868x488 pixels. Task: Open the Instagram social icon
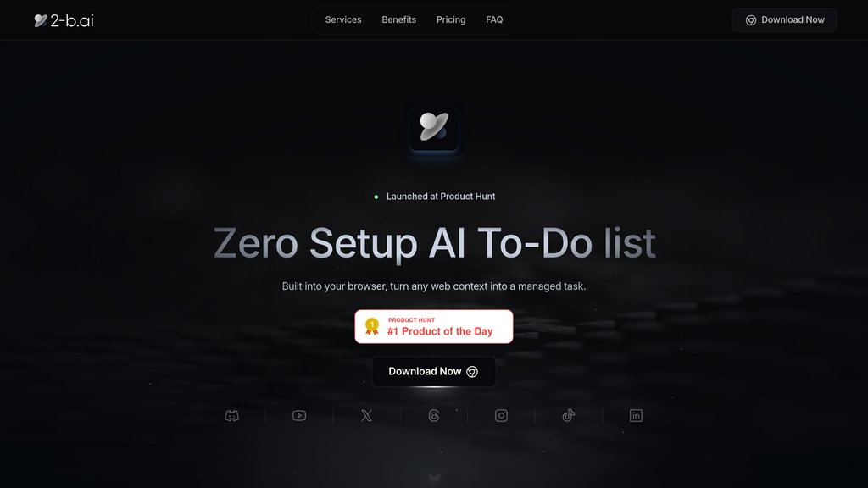pos(501,415)
